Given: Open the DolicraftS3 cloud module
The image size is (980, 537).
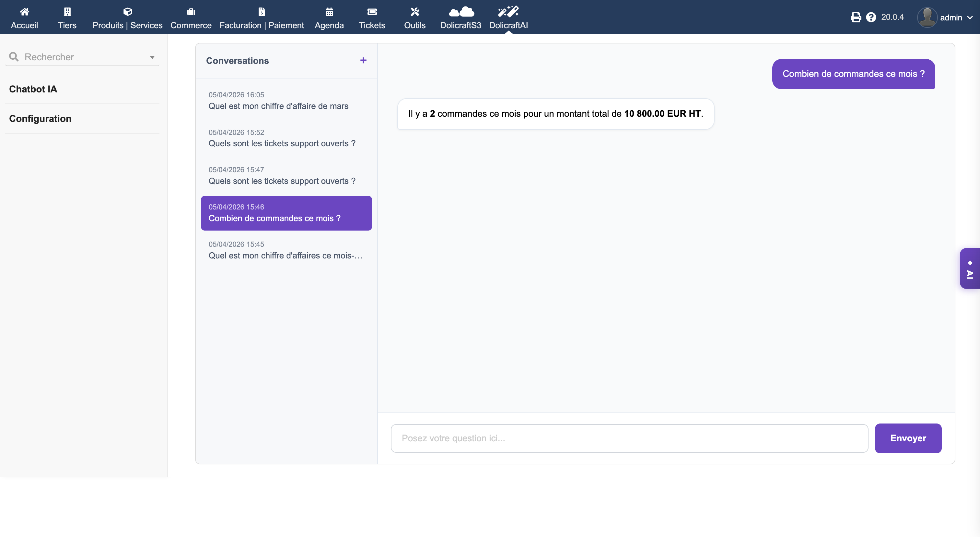Looking at the screenshot, I should [x=461, y=12].
